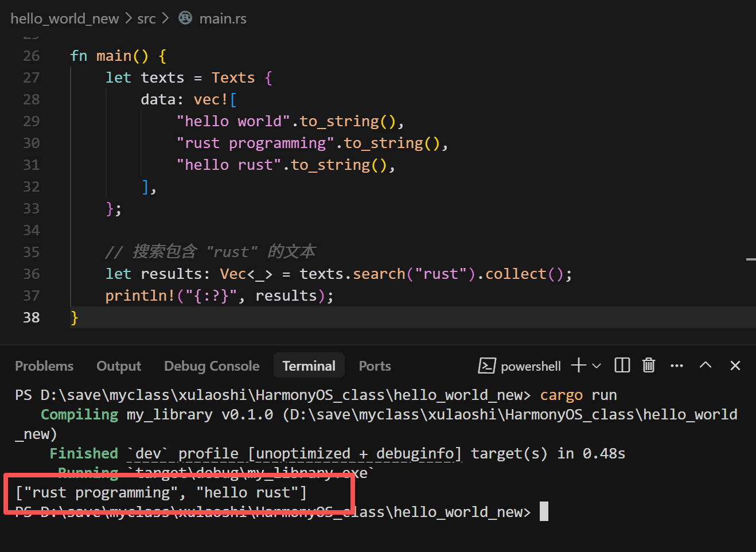Click the cargo run command in terminal
The width and height of the screenshot is (756, 552).
(578, 395)
